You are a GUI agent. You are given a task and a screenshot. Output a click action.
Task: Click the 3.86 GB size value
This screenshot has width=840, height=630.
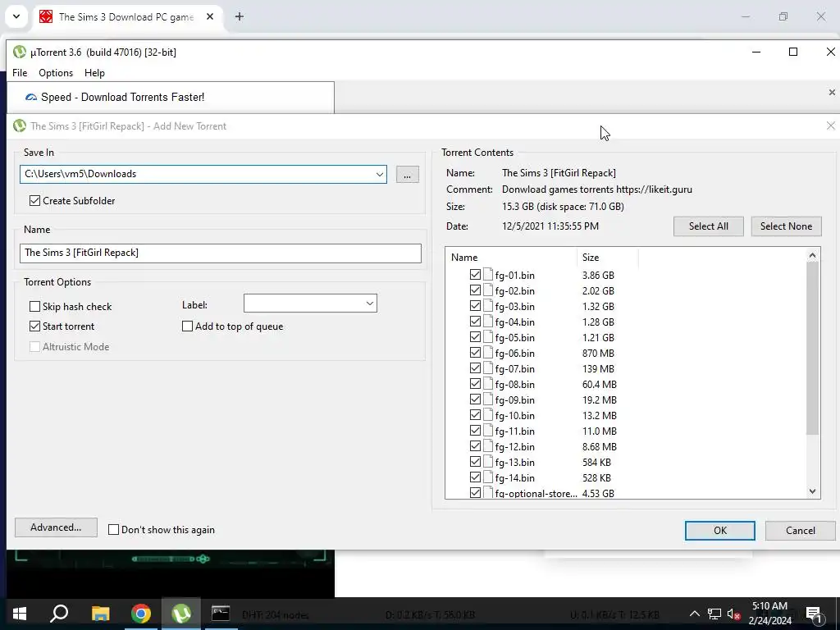pos(598,275)
